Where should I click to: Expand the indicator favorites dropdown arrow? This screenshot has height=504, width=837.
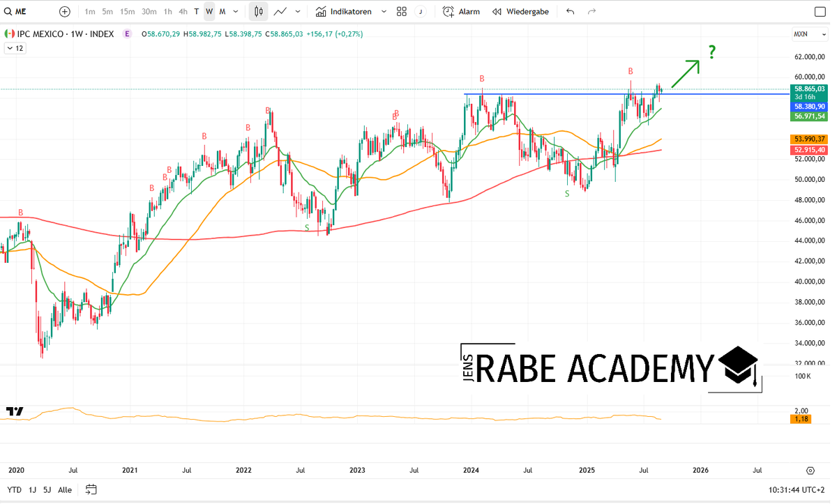(384, 11)
